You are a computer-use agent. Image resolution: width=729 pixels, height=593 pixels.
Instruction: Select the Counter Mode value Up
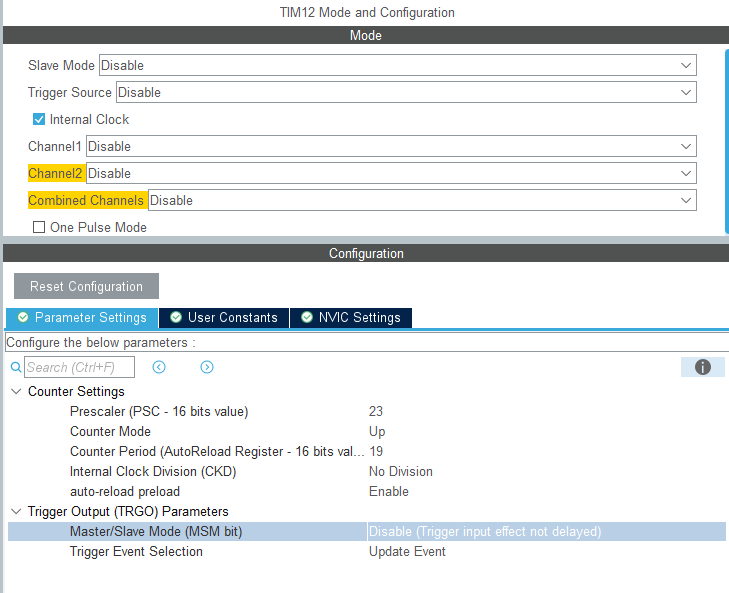[x=377, y=432]
